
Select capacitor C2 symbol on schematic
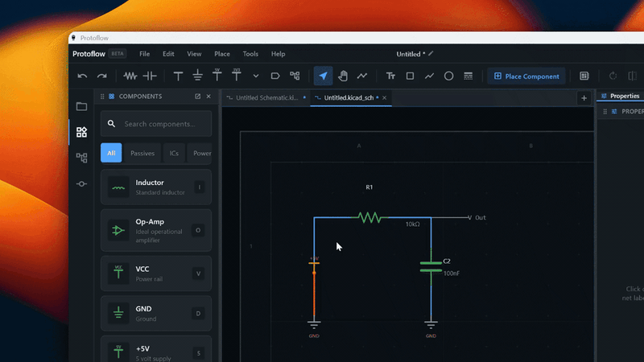tap(431, 266)
